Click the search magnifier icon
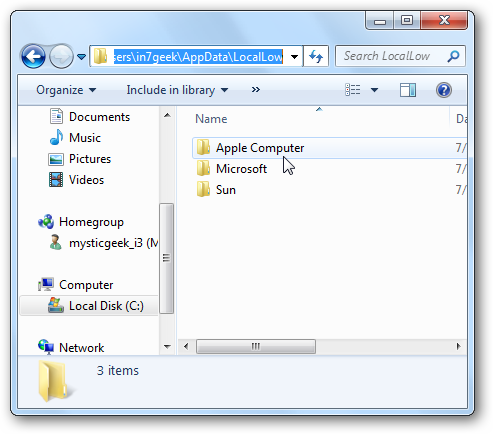Image resolution: width=493 pixels, height=434 pixels. point(453,56)
